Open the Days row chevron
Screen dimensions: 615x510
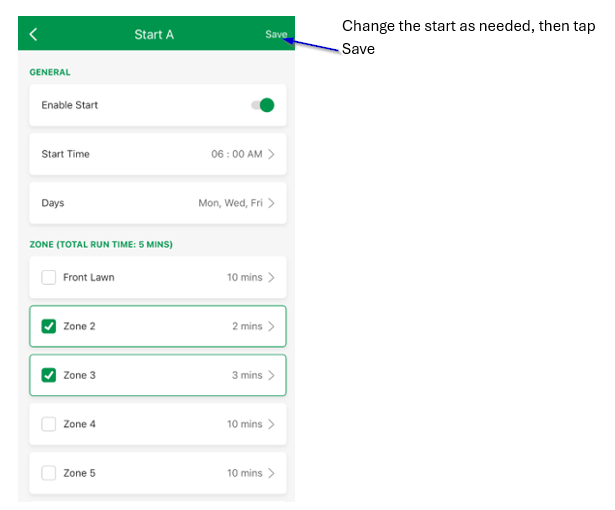tap(271, 203)
